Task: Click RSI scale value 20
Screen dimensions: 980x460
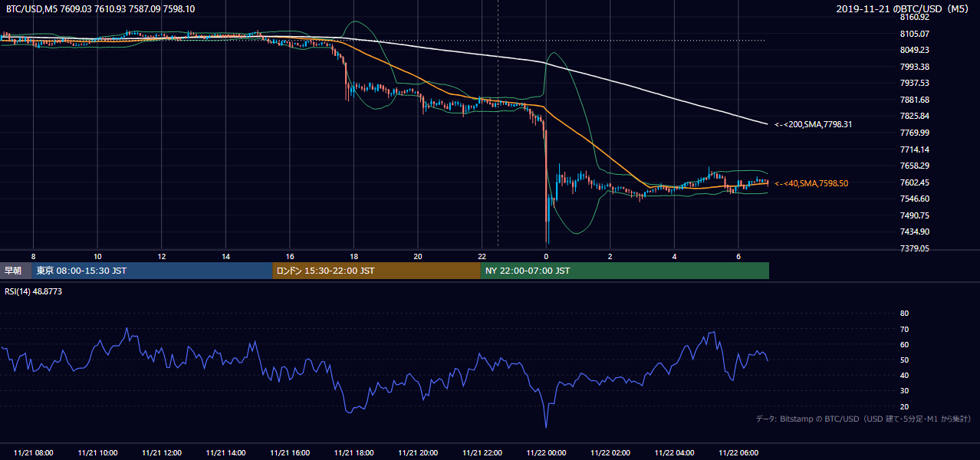Action: coord(904,406)
